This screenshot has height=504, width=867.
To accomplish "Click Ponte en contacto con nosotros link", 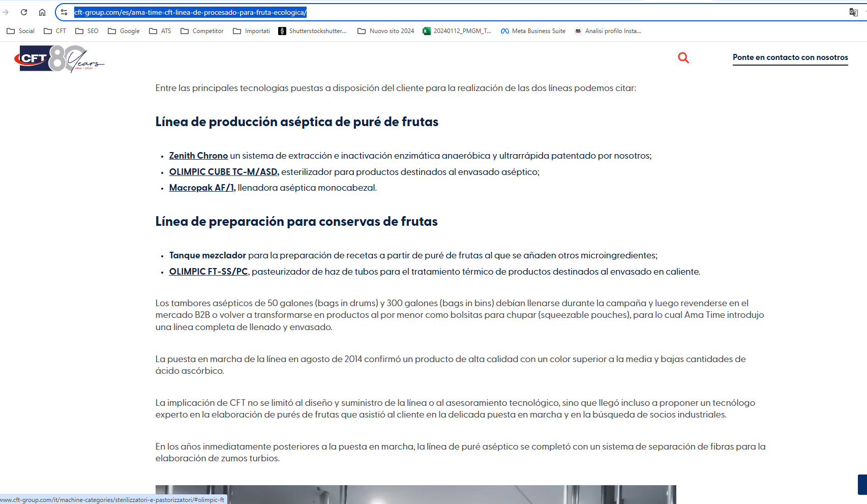I will (790, 57).
